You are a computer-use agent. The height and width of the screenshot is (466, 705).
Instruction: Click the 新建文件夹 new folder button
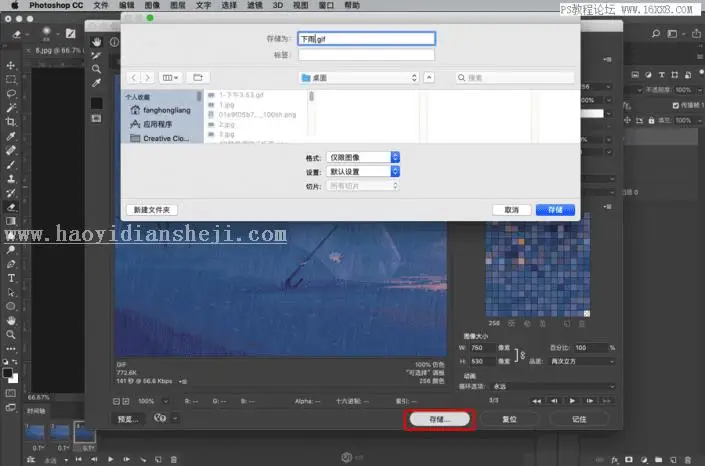(152, 210)
